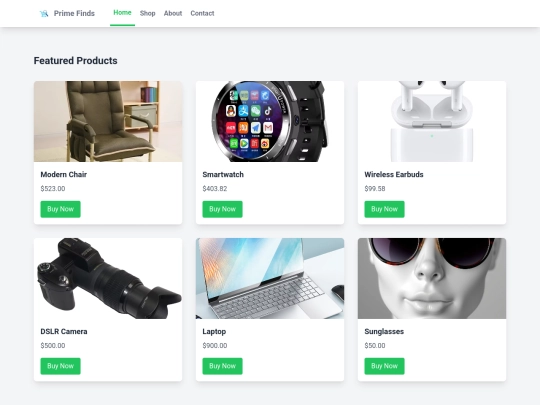Buy the Wireless Earbuds now
The height and width of the screenshot is (405, 540).
[384, 209]
